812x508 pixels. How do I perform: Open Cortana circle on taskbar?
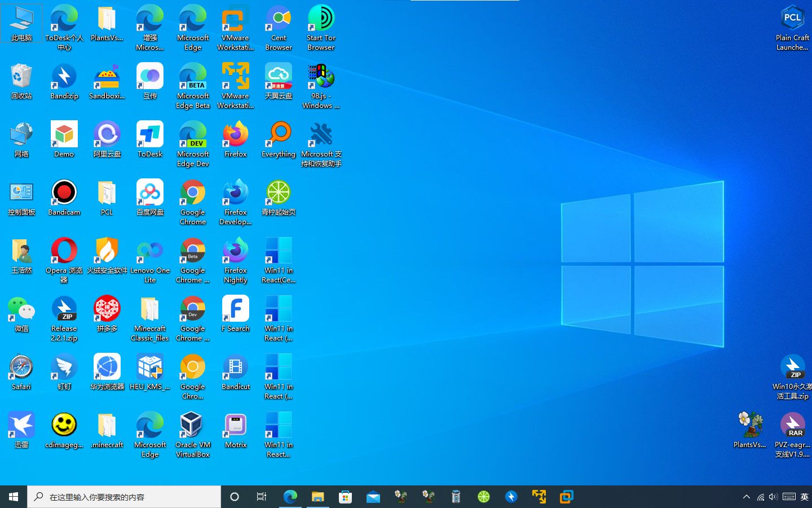[235, 497]
